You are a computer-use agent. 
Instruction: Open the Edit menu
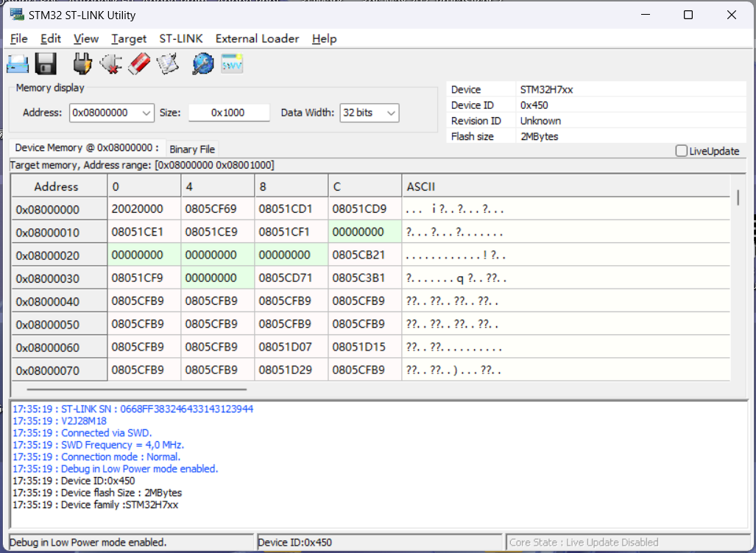tap(51, 38)
